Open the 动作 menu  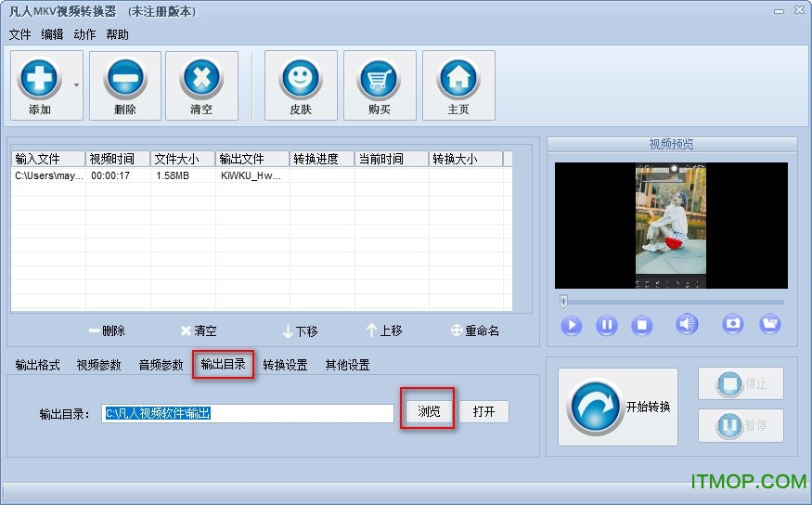(x=84, y=34)
